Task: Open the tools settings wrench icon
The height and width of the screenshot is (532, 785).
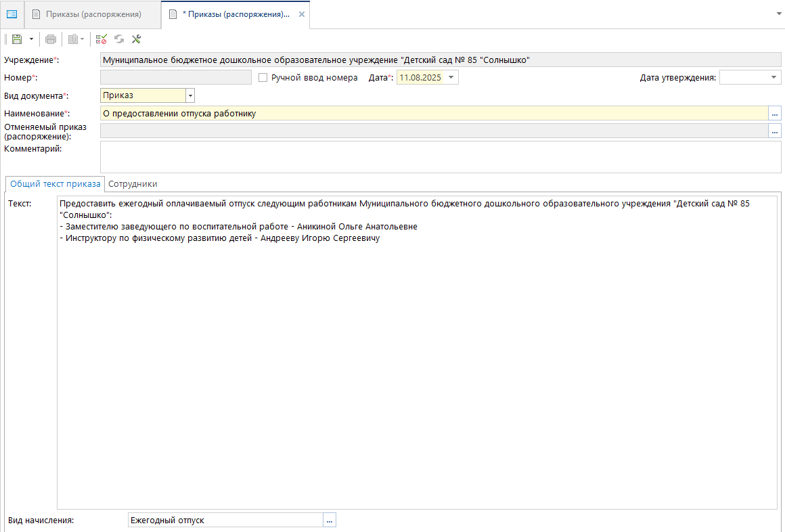Action: (136, 39)
